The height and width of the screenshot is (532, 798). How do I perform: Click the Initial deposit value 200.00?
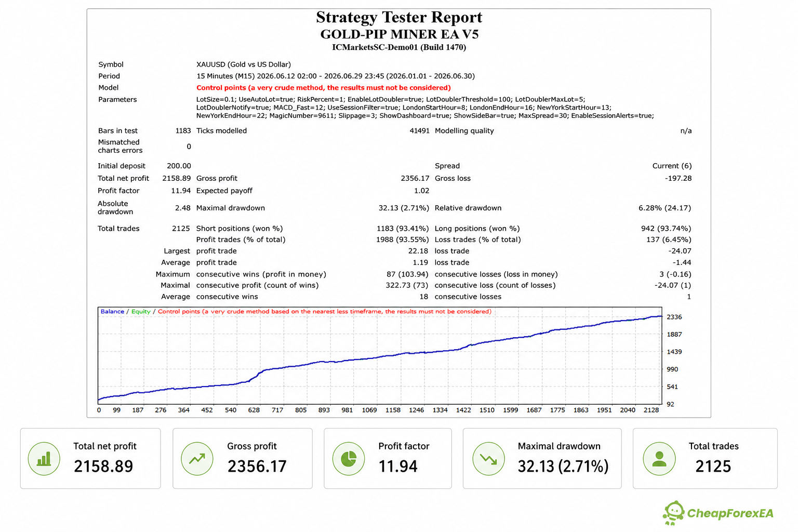(179, 166)
